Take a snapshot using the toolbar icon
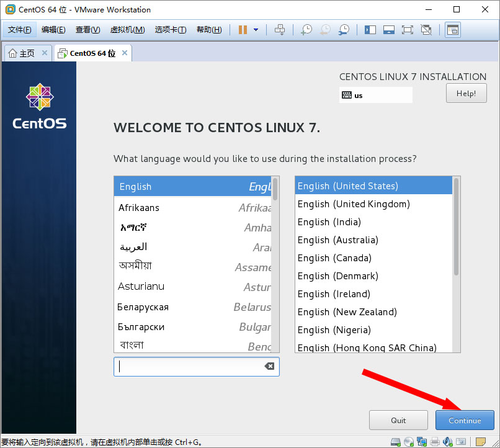The width and height of the screenshot is (500, 448). pyautogui.click(x=306, y=30)
